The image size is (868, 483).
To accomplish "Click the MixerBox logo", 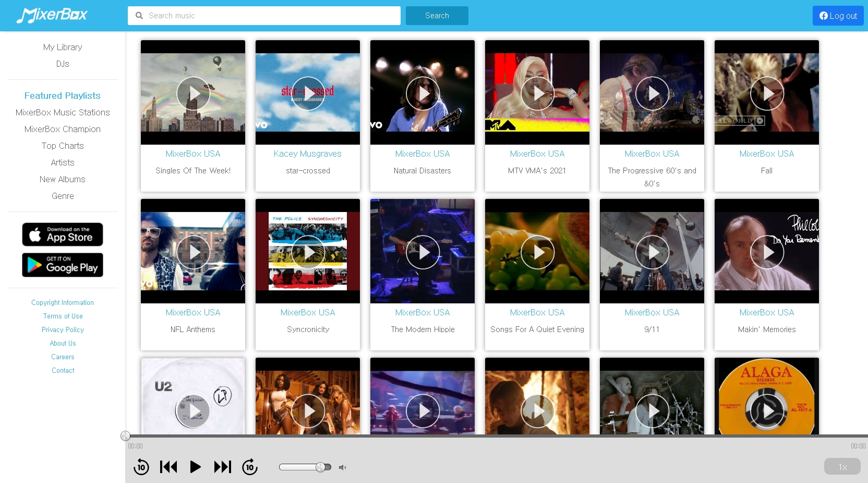I will pos(52,15).
